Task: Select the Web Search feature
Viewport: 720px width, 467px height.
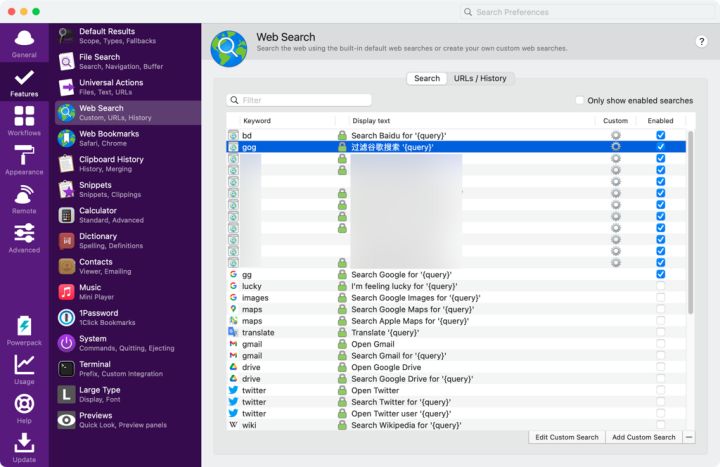Action: click(x=128, y=113)
